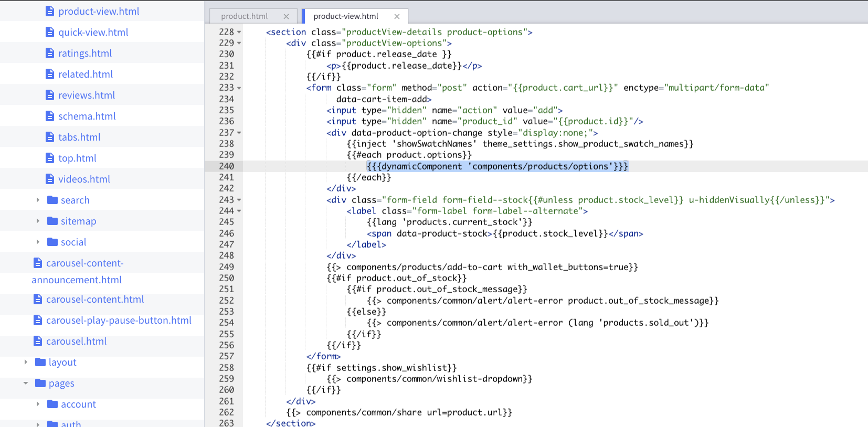Expand the social folder arrow
Screen dimensions: 868x427
pyautogui.click(x=38, y=242)
